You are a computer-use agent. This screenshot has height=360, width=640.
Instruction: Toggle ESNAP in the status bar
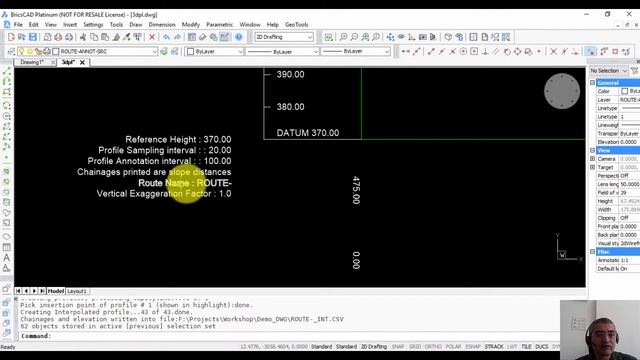tap(473, 347)
